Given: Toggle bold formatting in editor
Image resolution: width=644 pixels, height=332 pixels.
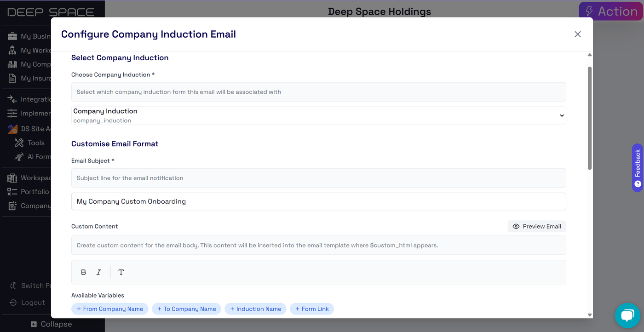Looking at the screenshot, I should pyautogui.click(x=83, y=272).
